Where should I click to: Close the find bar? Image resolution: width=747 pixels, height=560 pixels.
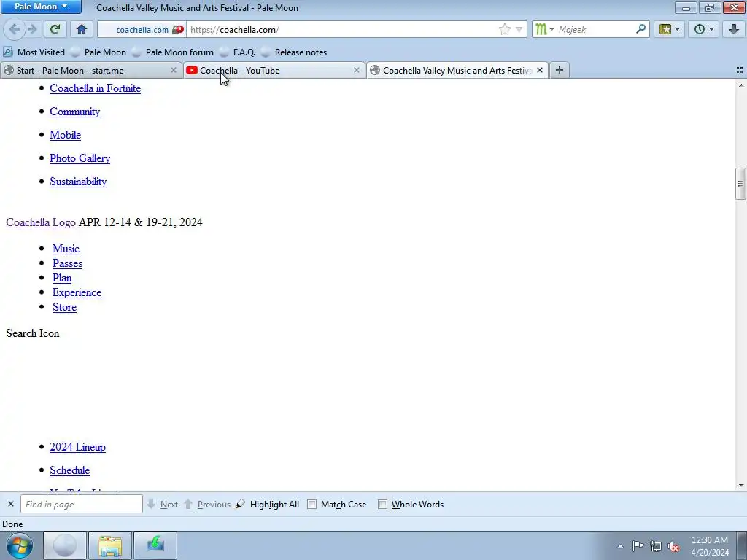pyautogui.click(x=10, y=505)
